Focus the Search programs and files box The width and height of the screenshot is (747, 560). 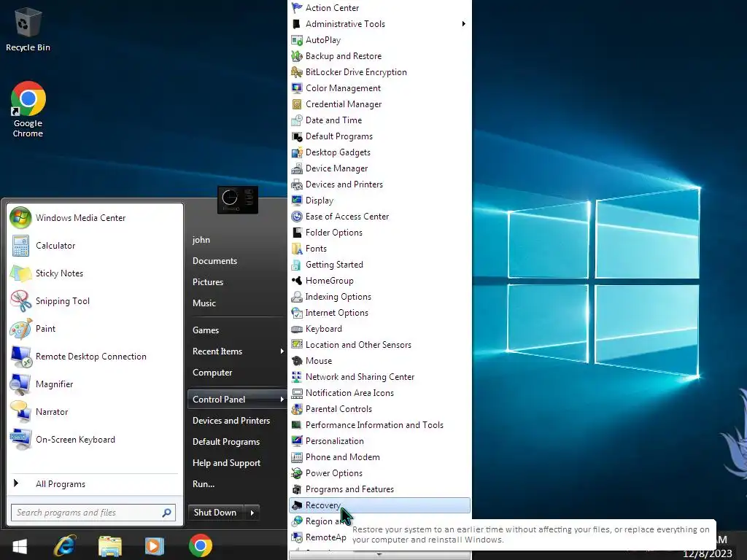[93, 513]
